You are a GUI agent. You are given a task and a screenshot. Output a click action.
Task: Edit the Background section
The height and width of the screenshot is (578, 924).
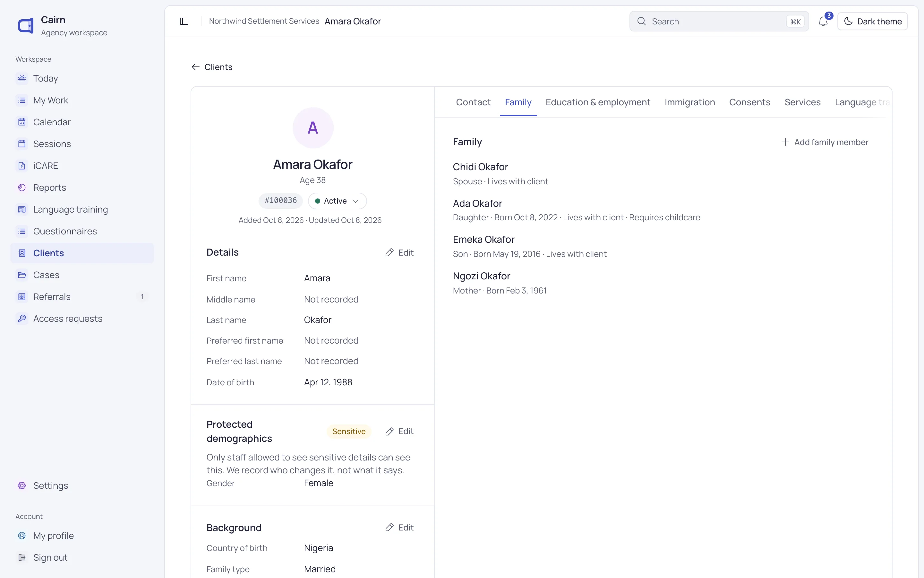(x=399, y=528)
